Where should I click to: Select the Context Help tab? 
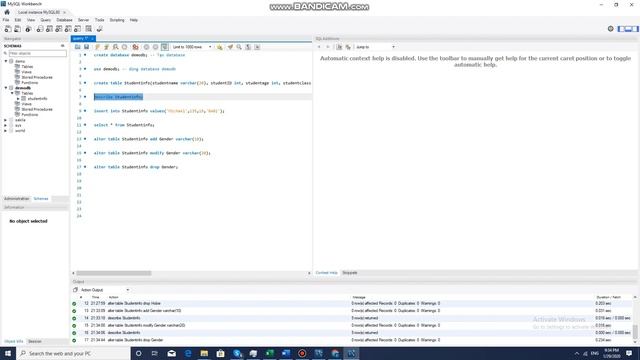pyautogui.click(x=327, y=273)
